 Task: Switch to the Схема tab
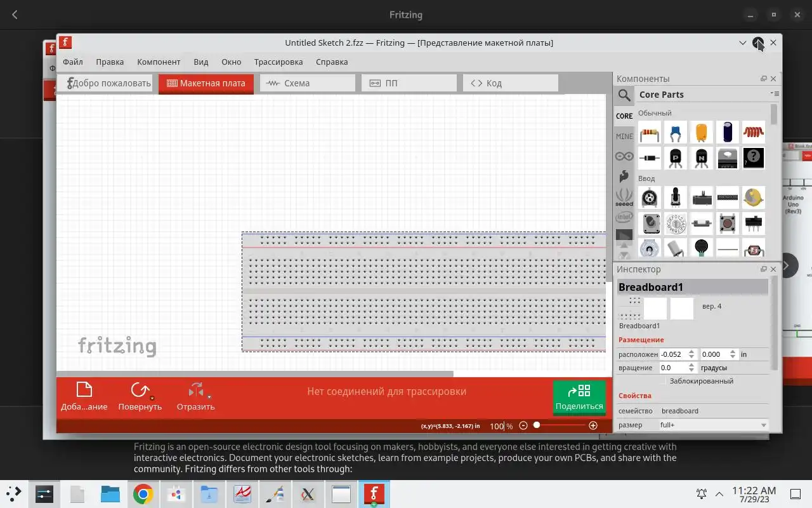tap(308, 83)
